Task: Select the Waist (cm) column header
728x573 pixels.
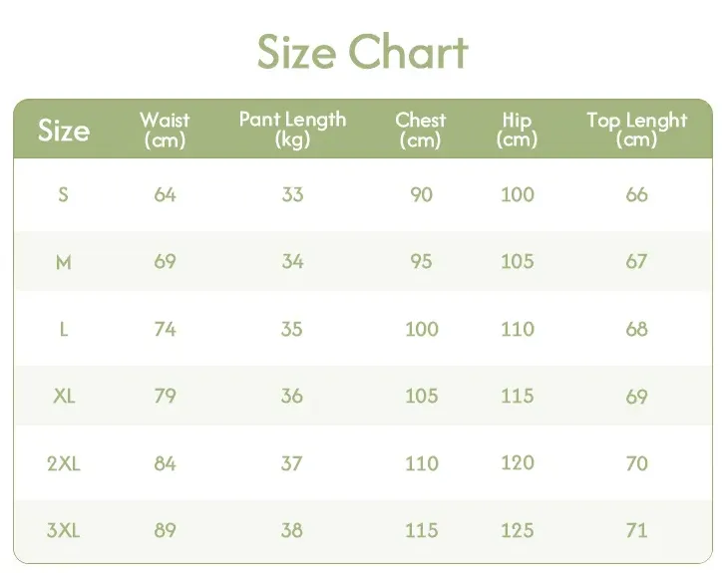Action: [x=165, y=130]
